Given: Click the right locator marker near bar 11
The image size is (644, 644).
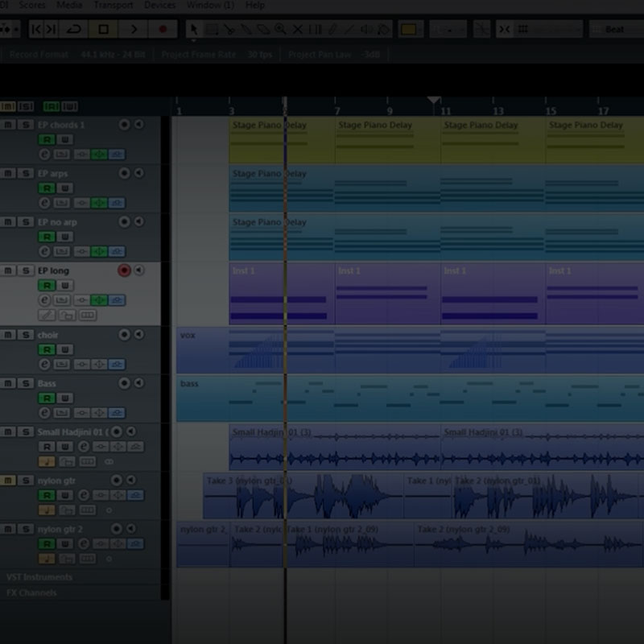Looking at the screenshot, I should point(434,100).
